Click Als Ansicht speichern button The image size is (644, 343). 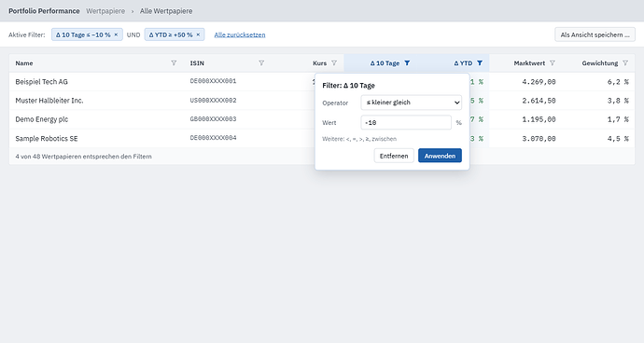pyautogui.click(x=595, y=34)
